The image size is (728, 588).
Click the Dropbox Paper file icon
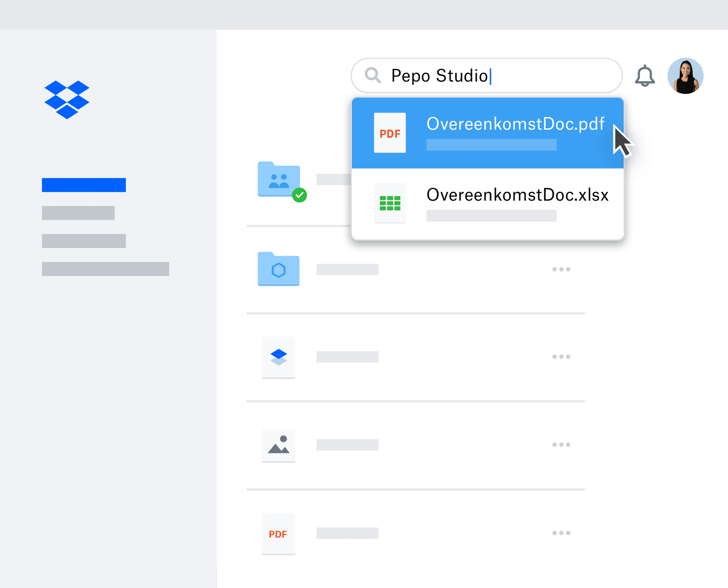click(x=278, y=357)
